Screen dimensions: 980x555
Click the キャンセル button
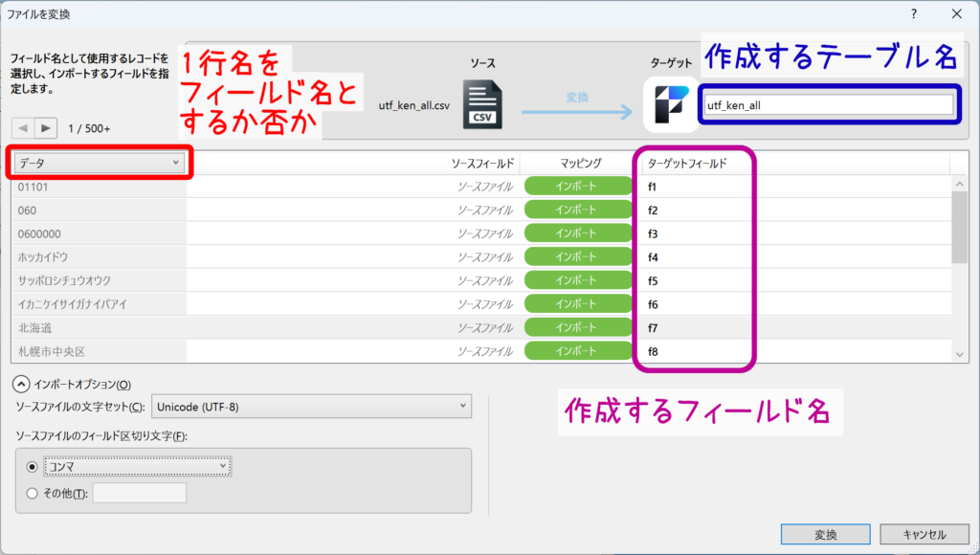(924, 534)
